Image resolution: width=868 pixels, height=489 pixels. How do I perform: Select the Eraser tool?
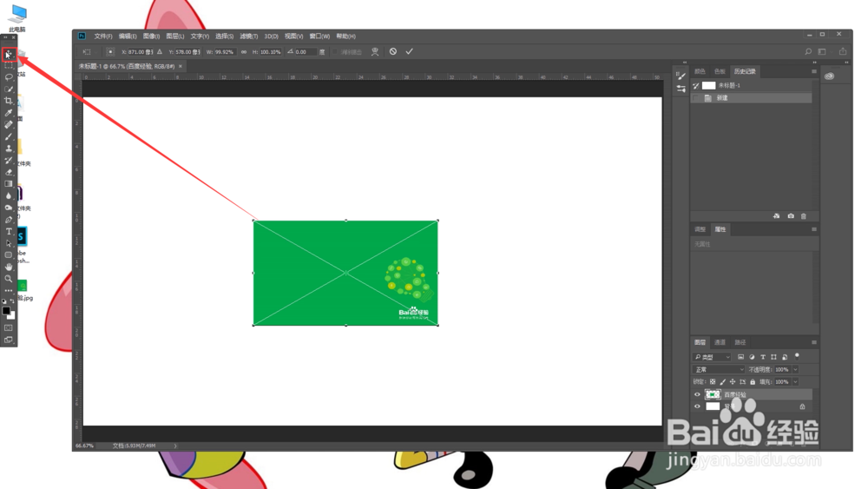(x=9, y=172)
